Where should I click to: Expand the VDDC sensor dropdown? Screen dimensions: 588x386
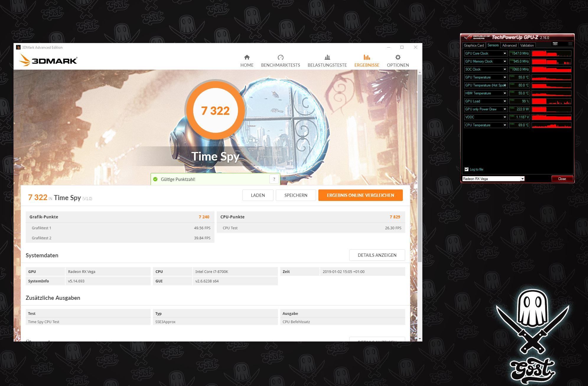(505, 117)
